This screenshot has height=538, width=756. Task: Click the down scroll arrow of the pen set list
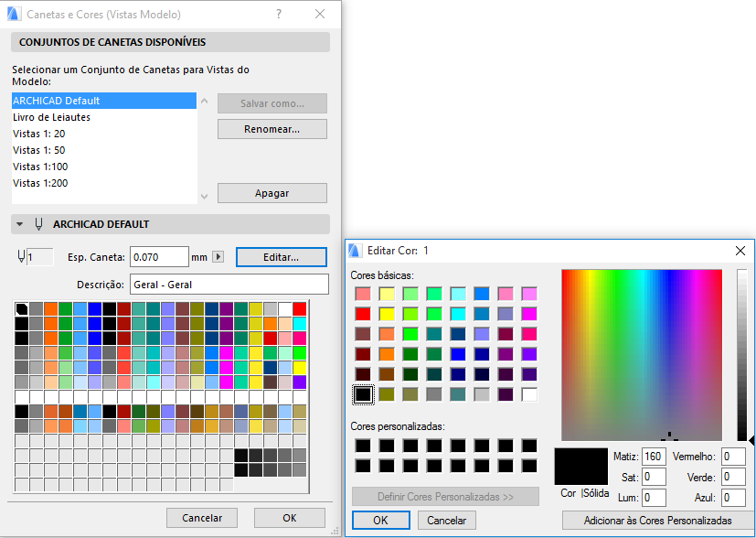coord(203,196)
